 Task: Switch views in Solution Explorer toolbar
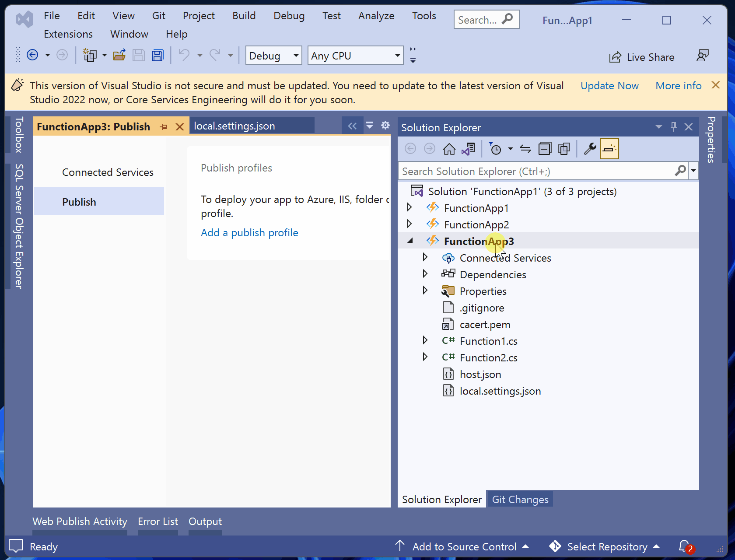468,149
